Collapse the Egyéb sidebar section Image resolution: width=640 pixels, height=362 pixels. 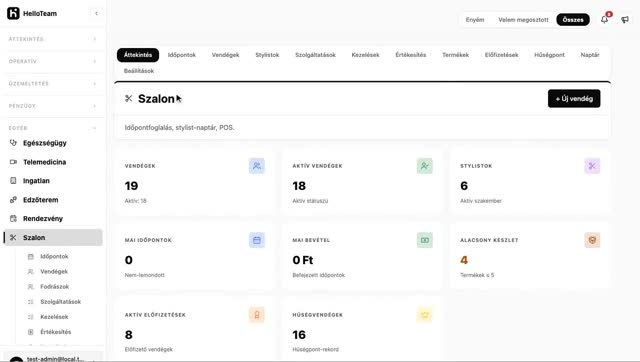click(x=52, y=128)
